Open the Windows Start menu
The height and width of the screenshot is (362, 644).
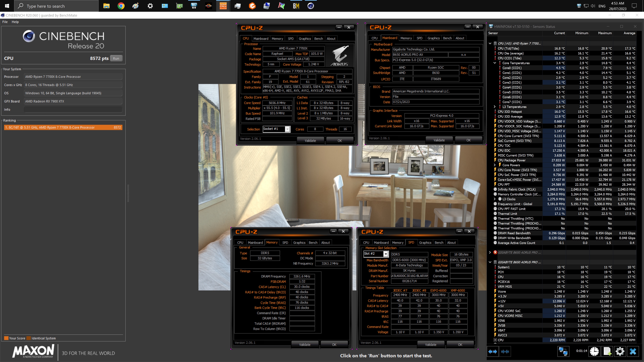pyautogui.click(x=7, y=6)
